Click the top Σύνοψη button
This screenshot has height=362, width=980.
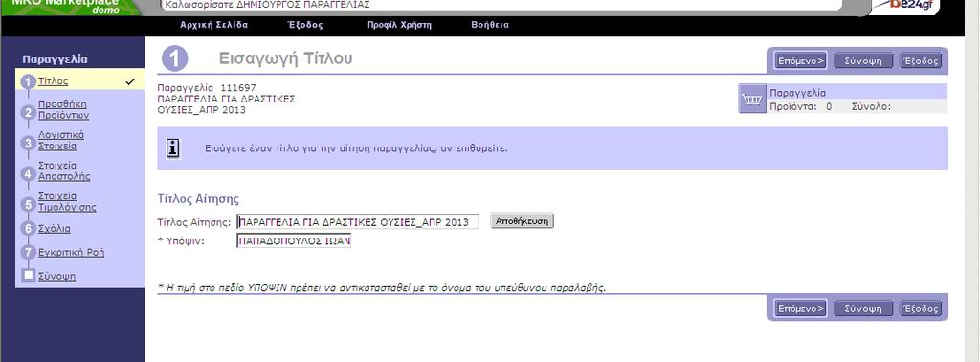point(863,60)
